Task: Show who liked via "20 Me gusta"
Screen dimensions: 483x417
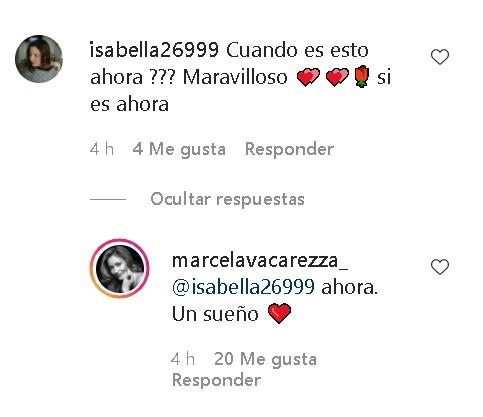Action: click(265, 359)
